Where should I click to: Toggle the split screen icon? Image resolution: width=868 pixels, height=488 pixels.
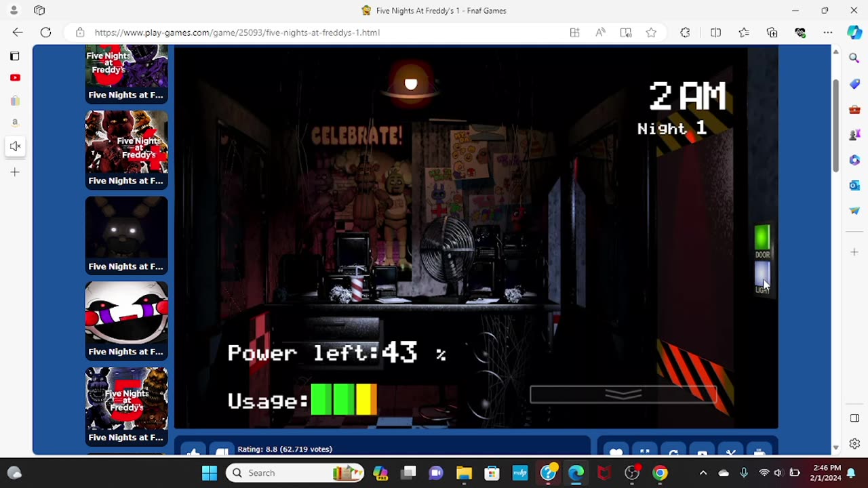[x=715, y=33]
